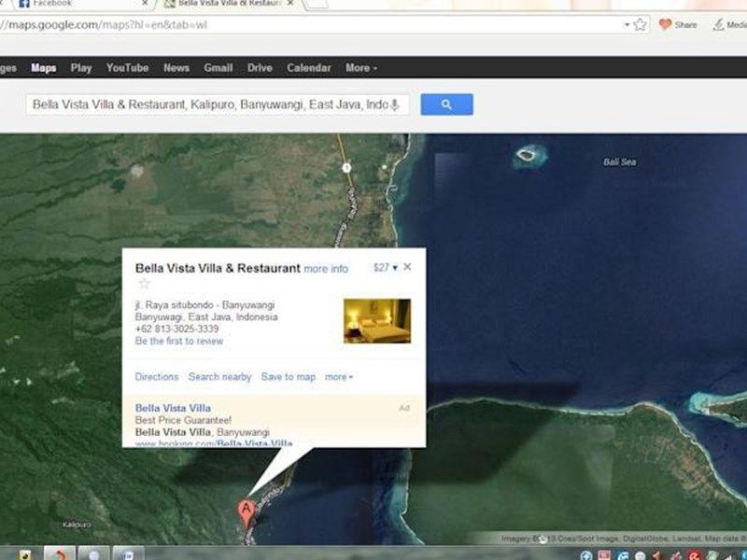Click the red marker A pin
Image resolution: width=747 pixels, height=560 pixels.
(x=246, y=513)
